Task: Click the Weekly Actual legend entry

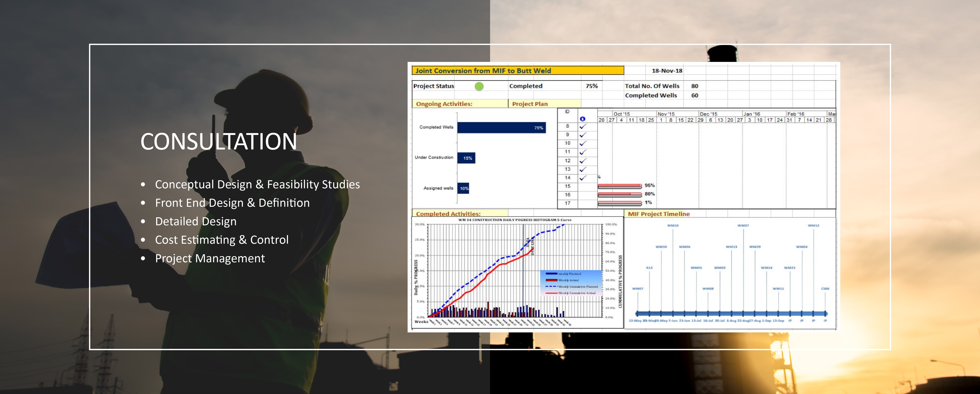Action: pyautogui.click(x=562, y=280)
